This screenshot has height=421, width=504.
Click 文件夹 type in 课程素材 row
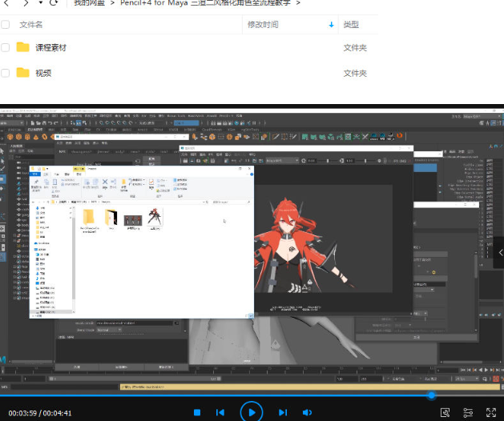(355, 47)
